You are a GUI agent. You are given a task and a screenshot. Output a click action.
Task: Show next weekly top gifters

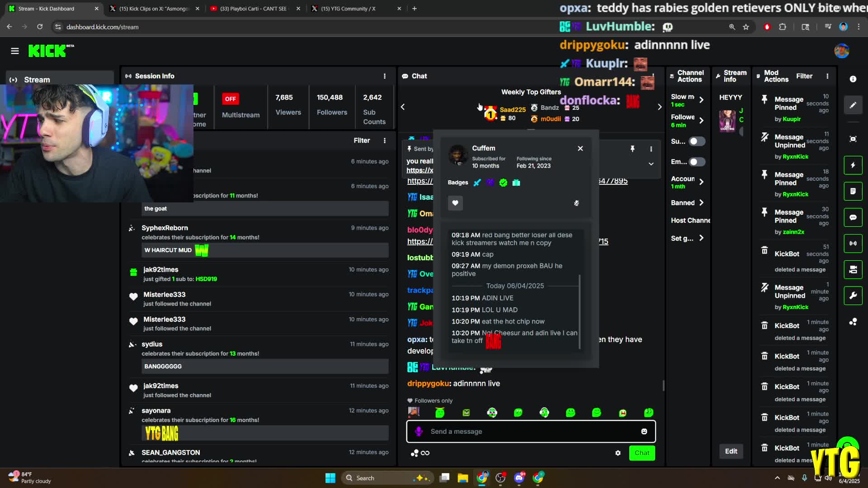click(660, 107)
